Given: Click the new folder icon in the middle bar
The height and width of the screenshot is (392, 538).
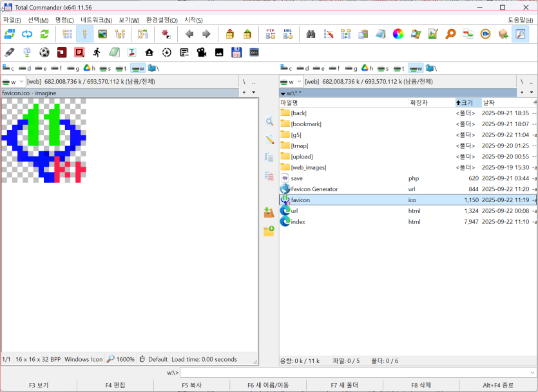Looking at the screenshot, I should pos(269,231).
